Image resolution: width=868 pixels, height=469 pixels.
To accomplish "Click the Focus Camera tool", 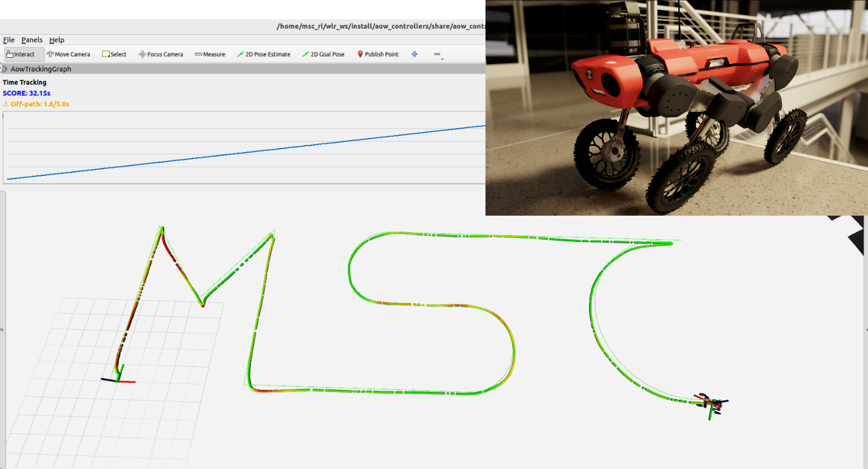I will click(x=161, y=54).
